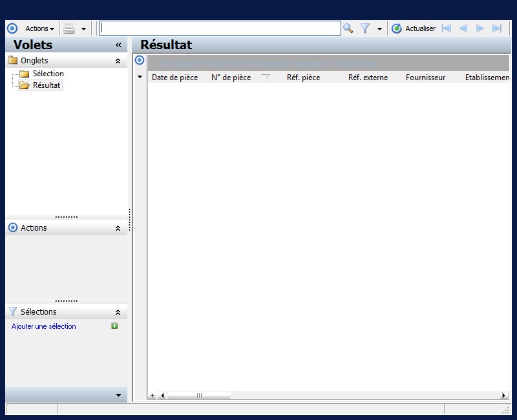Click Ajouter une sélection link

[43, 326]
